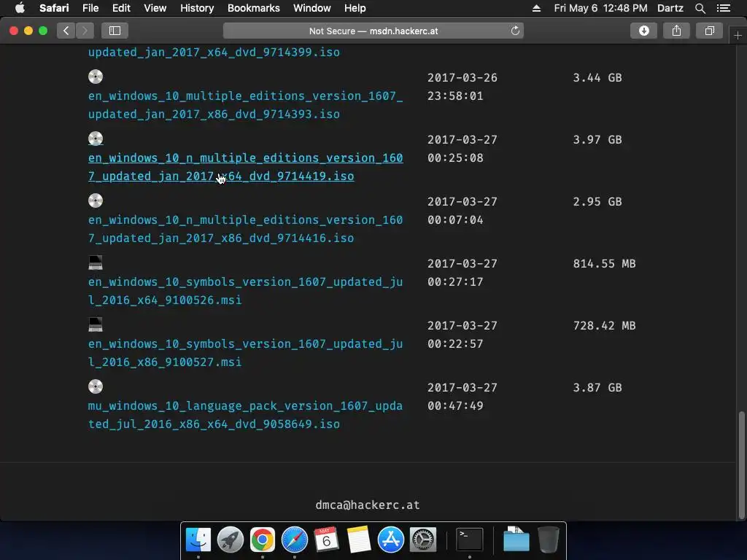This screenshot has height=560, width=747.
Task: Add a new tab with plus button
Action: tap(738, 36)
